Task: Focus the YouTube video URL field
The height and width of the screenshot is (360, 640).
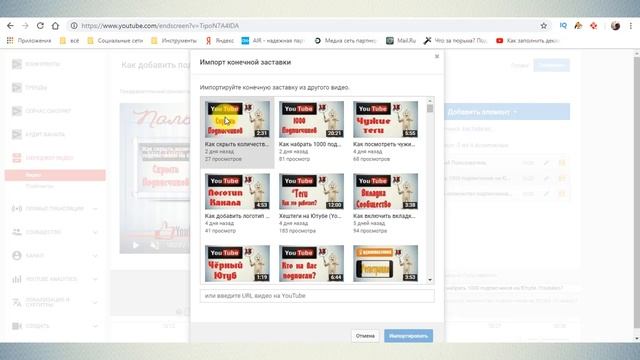Action: pyautogui.click(x=317, y=296)
